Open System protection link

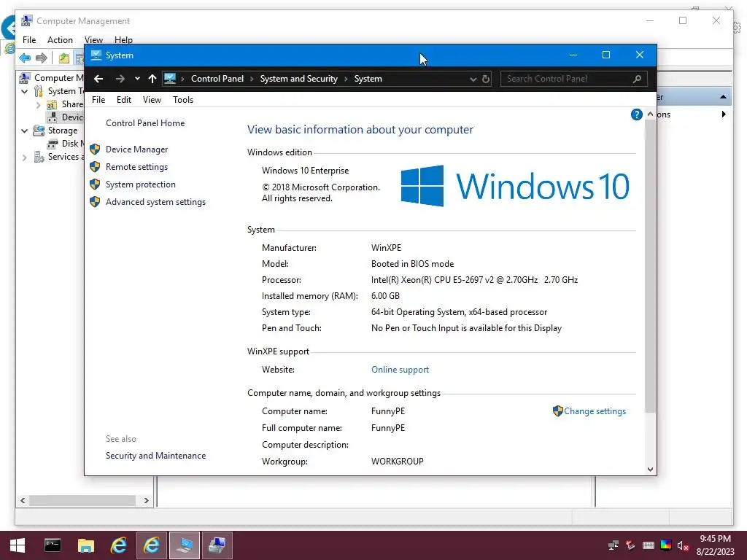pos(141,184)
